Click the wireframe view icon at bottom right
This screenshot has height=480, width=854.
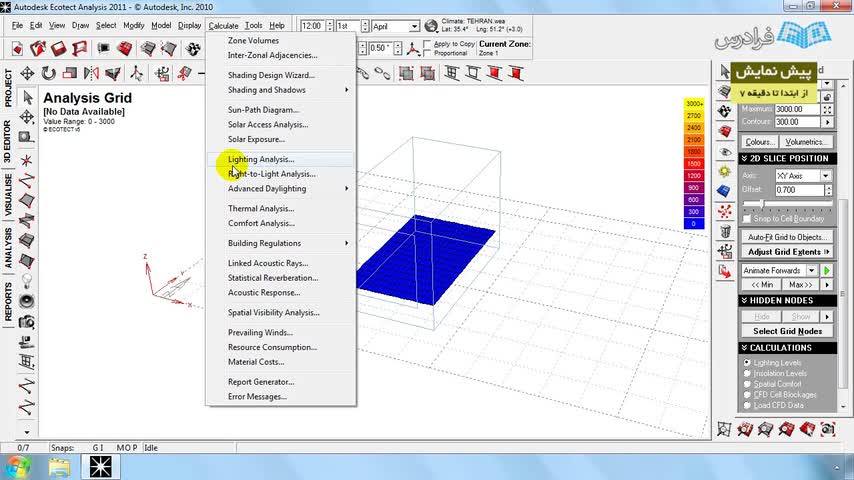pyautogui.click(x=724, y=429)
